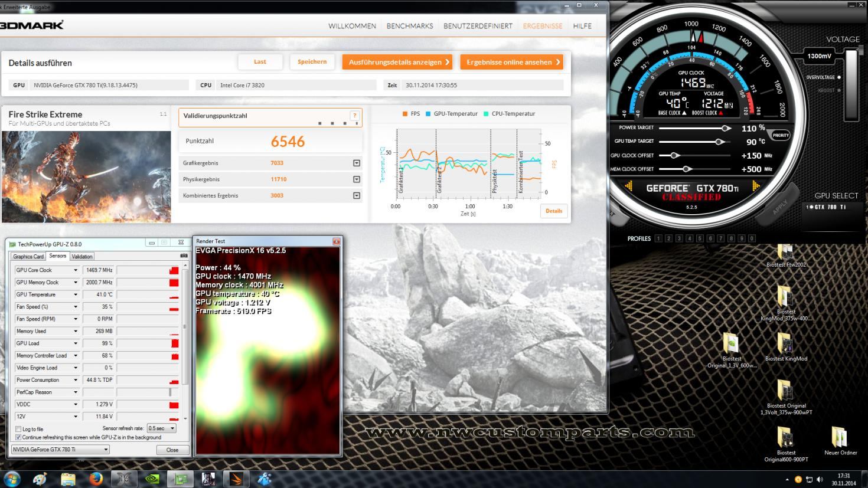
Task: Uncheck Continue refreshing in background option
Action: point(18,437)
